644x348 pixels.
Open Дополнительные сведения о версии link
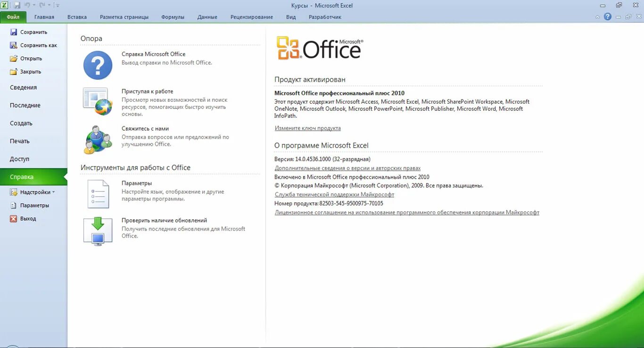pyautogui.click(x=347, y=168)
